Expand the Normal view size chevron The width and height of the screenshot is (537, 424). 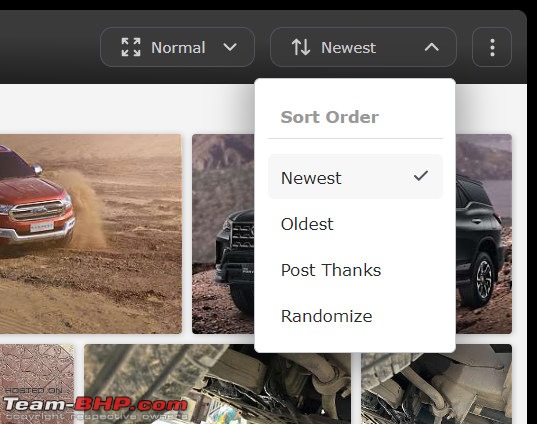(x=230, y=47)
